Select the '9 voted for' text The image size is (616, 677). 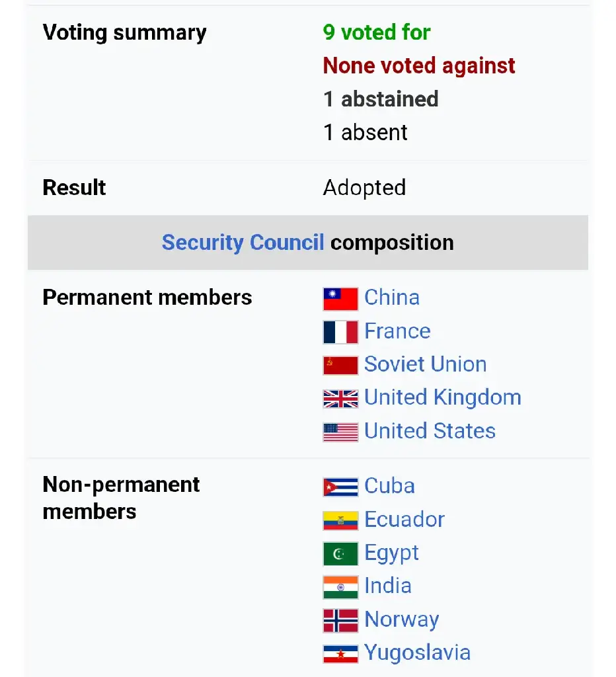point(377,32)
